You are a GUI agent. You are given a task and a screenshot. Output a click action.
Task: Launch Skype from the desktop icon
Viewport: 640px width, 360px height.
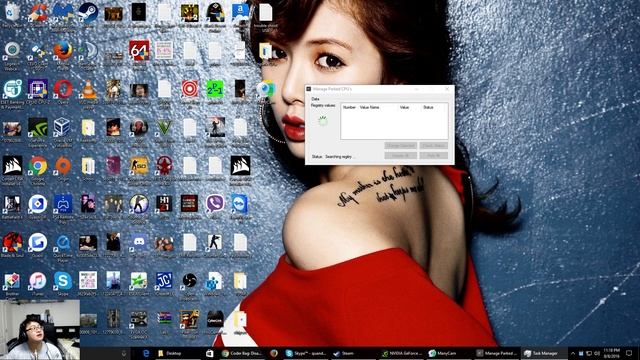click(x=63, y=281)
